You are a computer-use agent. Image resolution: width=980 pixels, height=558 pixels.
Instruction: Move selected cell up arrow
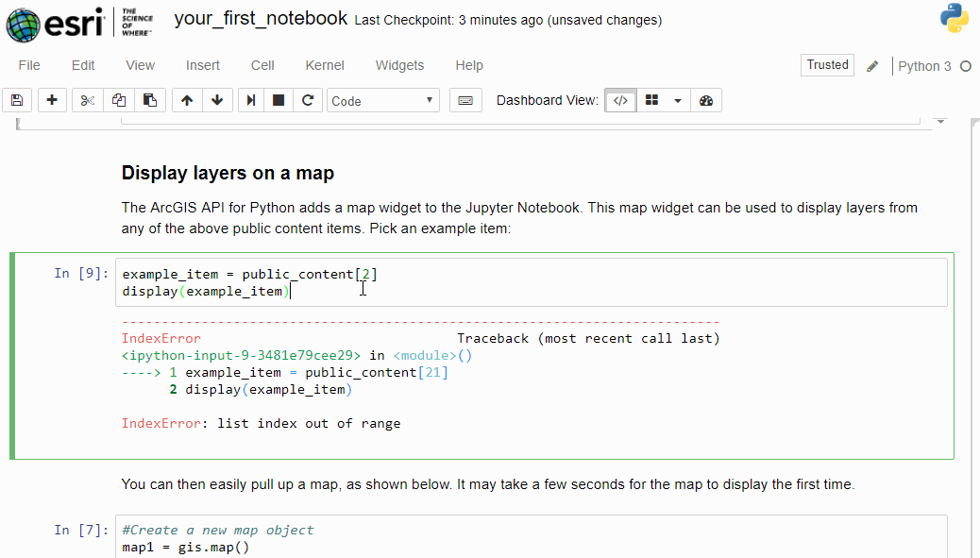187,101
